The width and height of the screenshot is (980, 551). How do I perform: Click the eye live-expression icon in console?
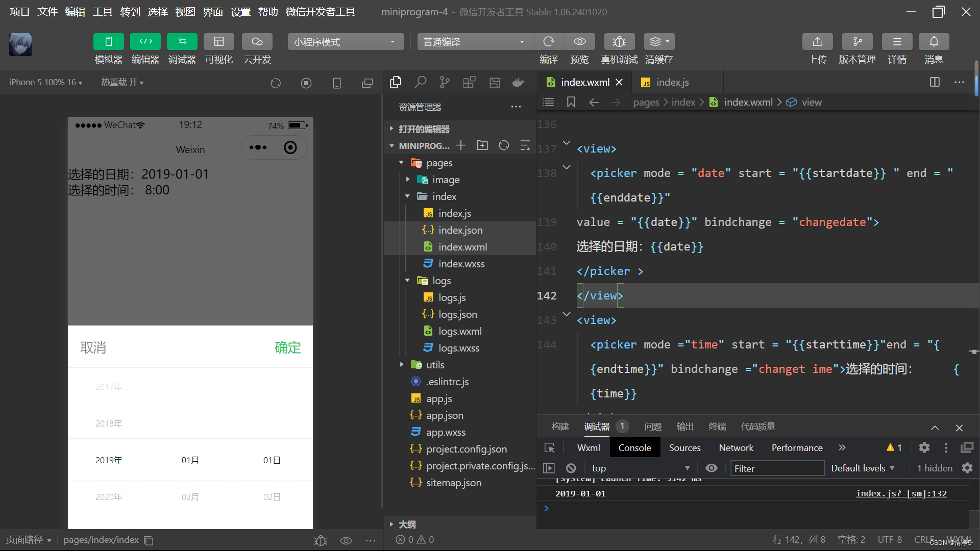pyautogui.click(x=711, y=468)
